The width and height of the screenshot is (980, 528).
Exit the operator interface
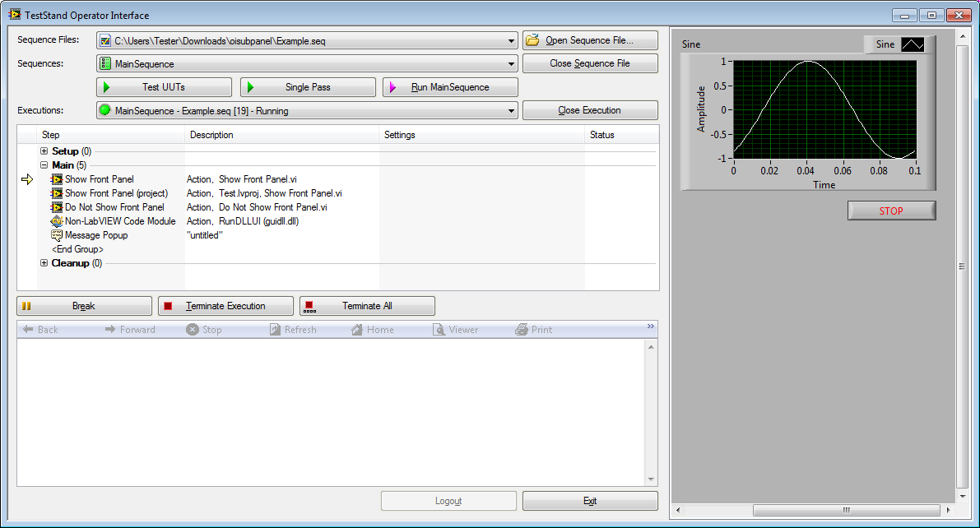[x=590, y=501]
